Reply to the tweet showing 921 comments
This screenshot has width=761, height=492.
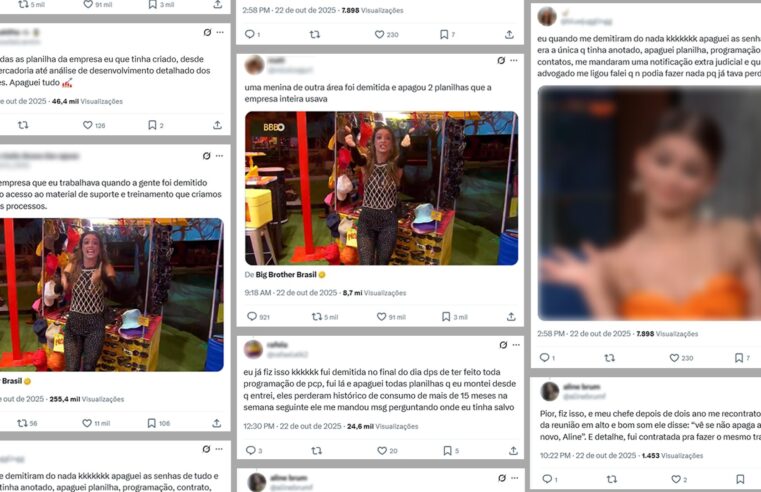[x=251, y=316]
